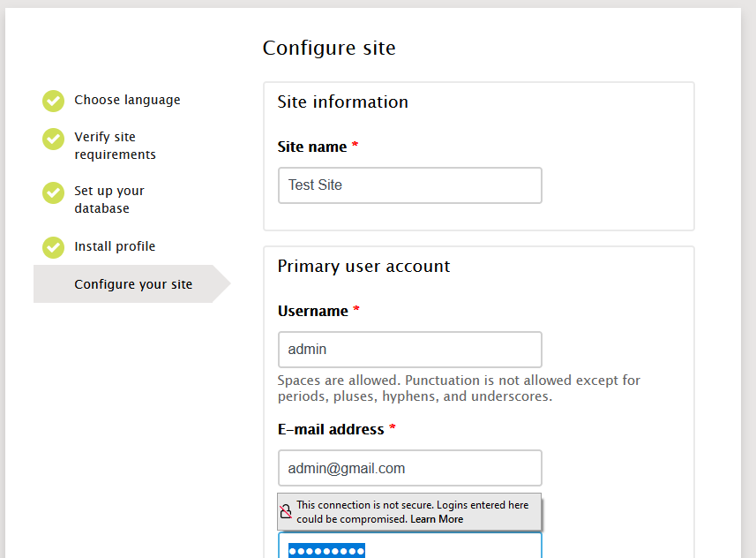Focus the Site name field containing Test Site
Viewport: 756px width, 558px height.
pos(409,185)
